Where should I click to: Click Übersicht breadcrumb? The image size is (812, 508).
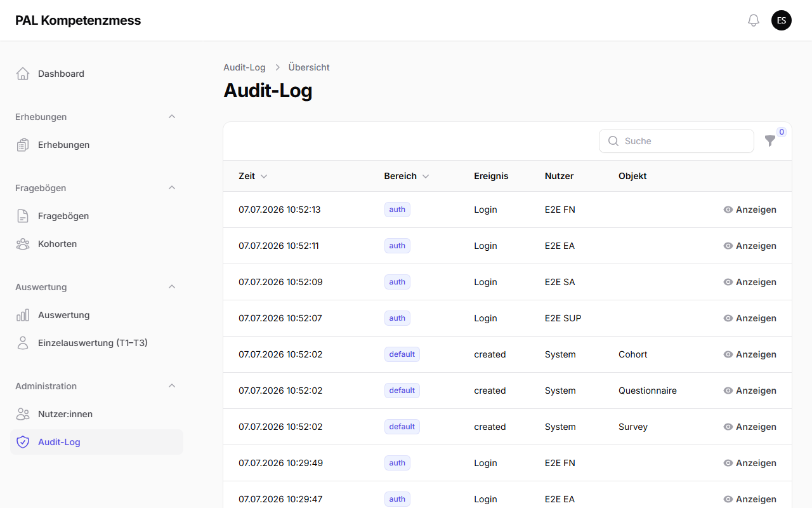(309, 67)
